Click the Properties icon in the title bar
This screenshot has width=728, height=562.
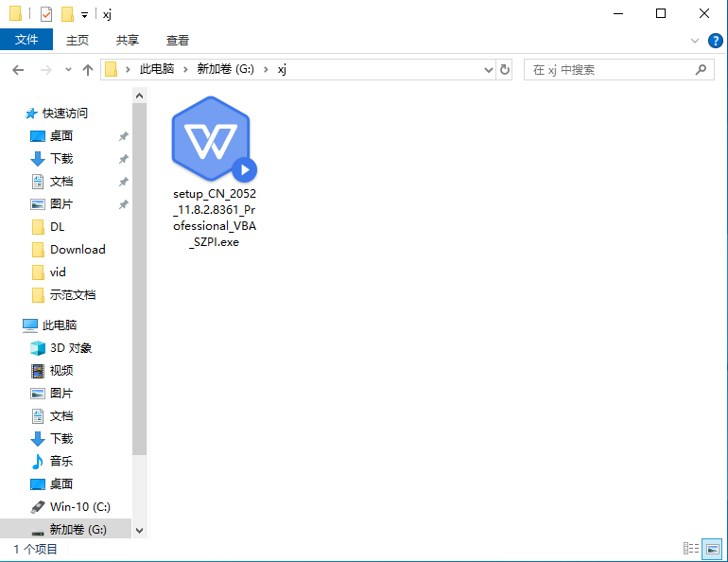tap(47, 14)
